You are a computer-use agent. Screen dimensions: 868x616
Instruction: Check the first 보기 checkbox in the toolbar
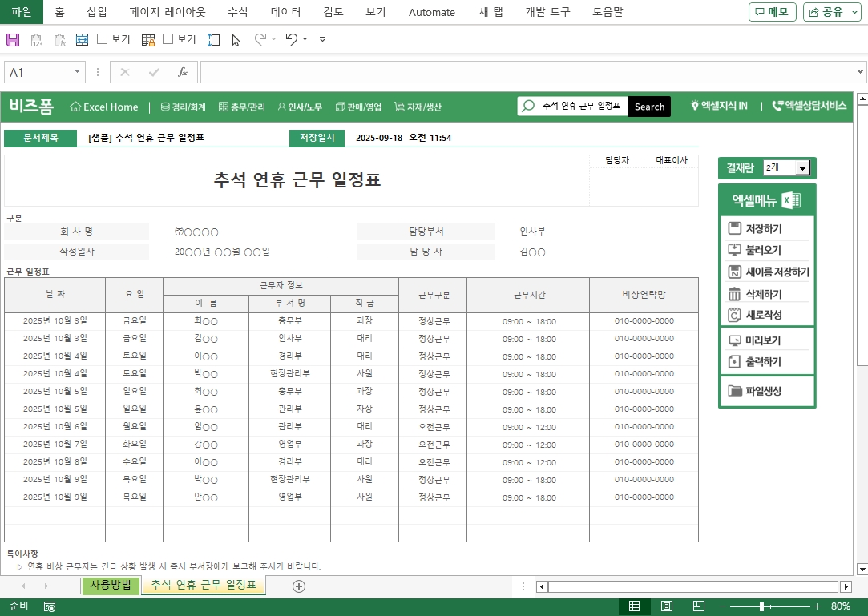click(x=103, y=39)
